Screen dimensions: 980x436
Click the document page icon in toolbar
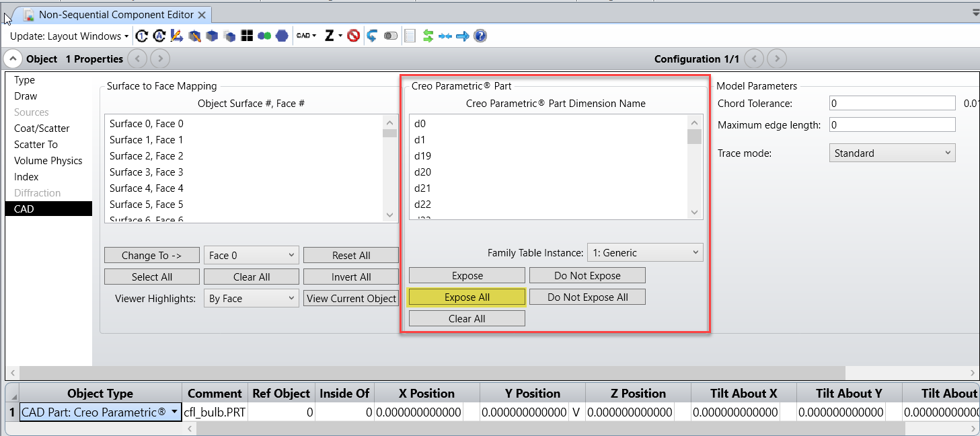pyautogui.click(x=410, y=36)
